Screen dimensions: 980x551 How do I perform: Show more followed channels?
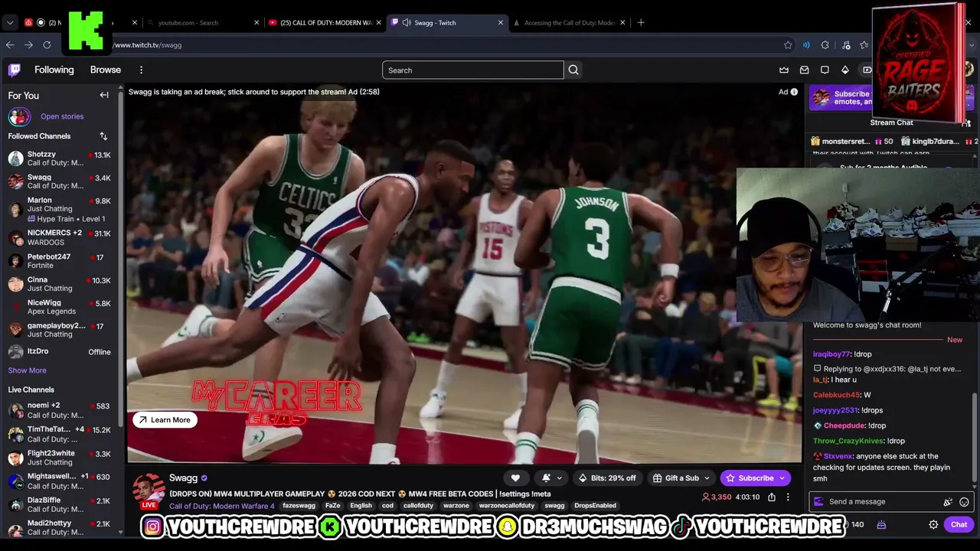click(27, 370)
